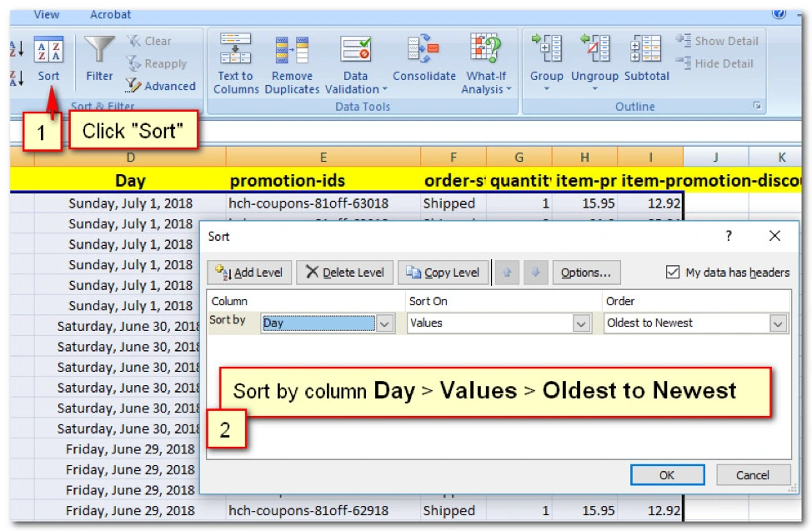Open the Sort On Values dropdown
Screen dimensions: 812x531
pyautogui.click(x=581, y=323)
